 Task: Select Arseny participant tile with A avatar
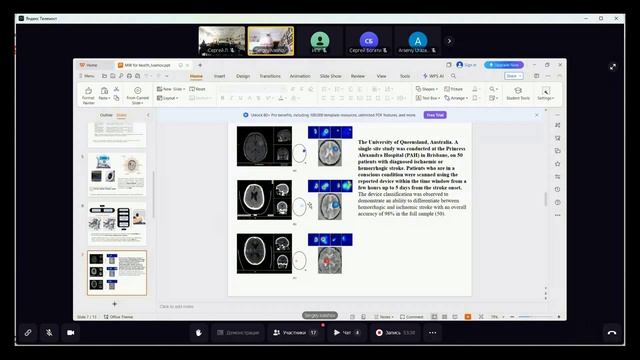click(x=418, y=41)
